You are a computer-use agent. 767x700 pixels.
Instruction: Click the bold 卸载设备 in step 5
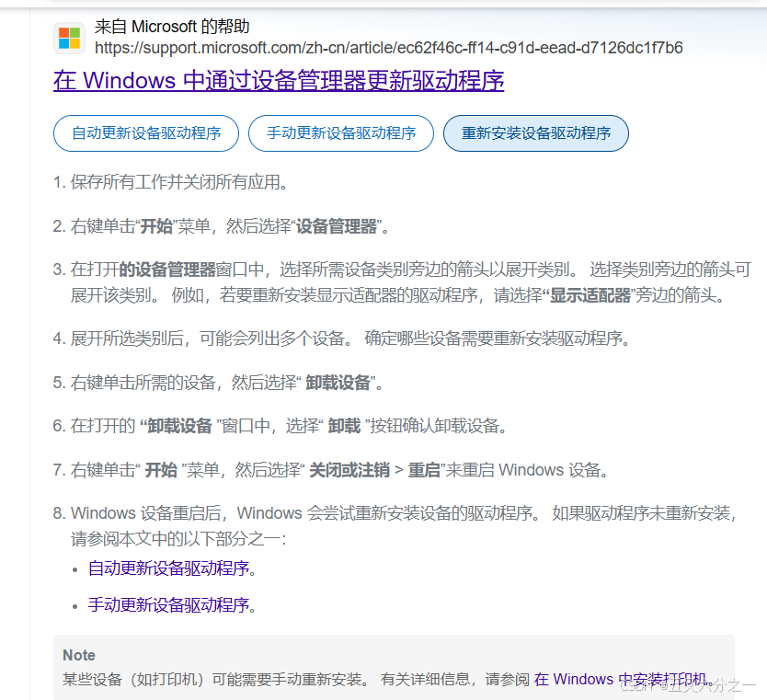pyautogui.click(x=338, y=383)
